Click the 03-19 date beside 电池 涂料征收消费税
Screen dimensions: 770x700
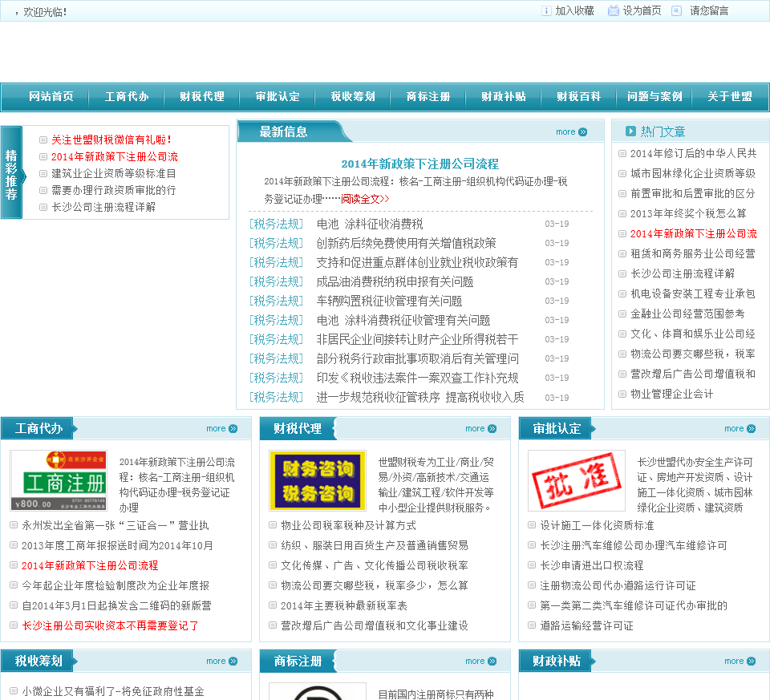[557, 225]
